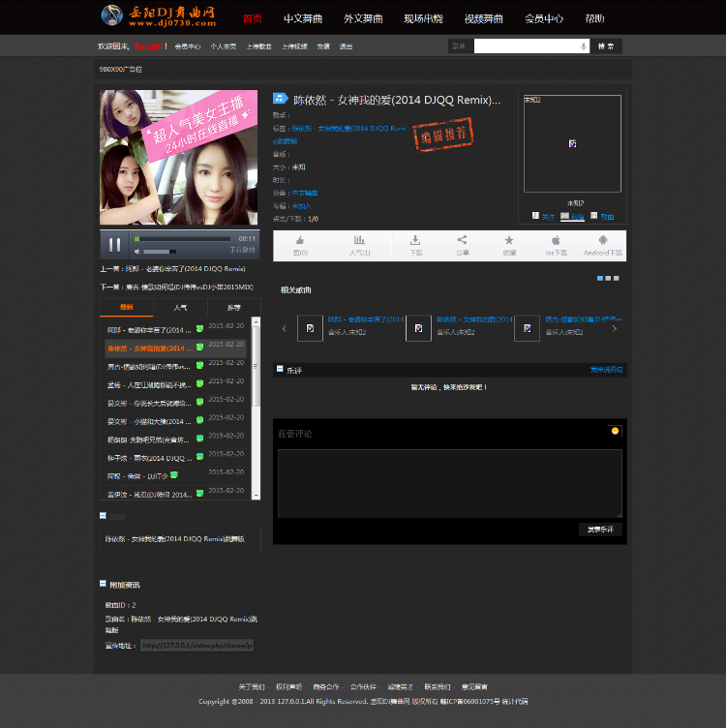
Task: Open 会员中心 in top navigation
Action: click(x=544, y=18)
